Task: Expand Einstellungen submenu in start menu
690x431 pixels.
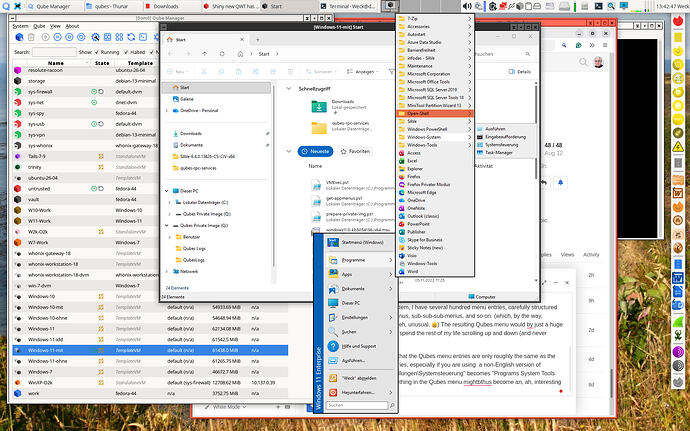Action: tap(390, 317)
